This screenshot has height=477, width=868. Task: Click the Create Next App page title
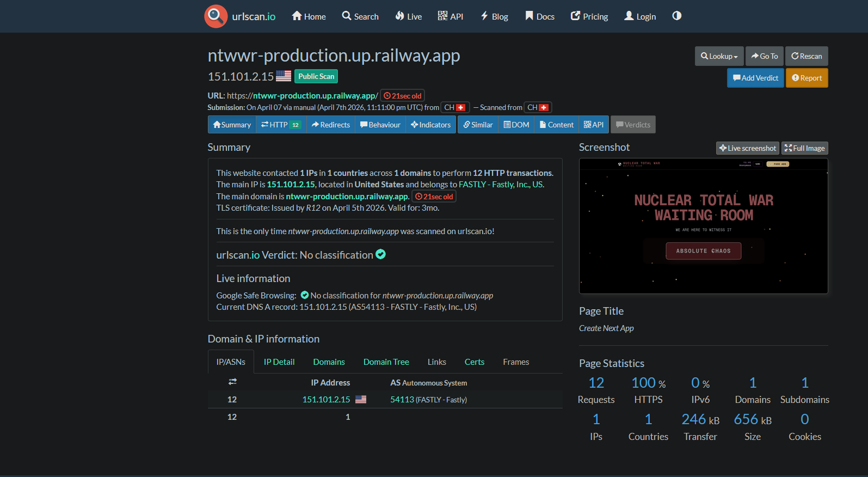(x=606, y=328)
